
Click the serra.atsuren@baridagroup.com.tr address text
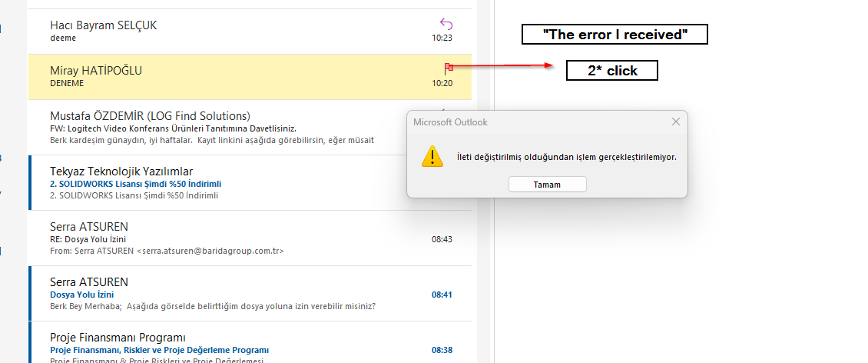click(210, 251)
